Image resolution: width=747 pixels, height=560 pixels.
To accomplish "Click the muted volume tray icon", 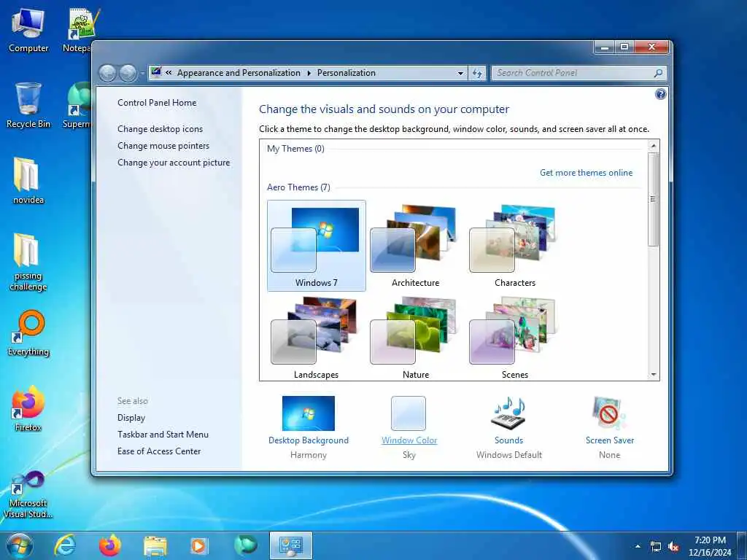I will (673, 547).
